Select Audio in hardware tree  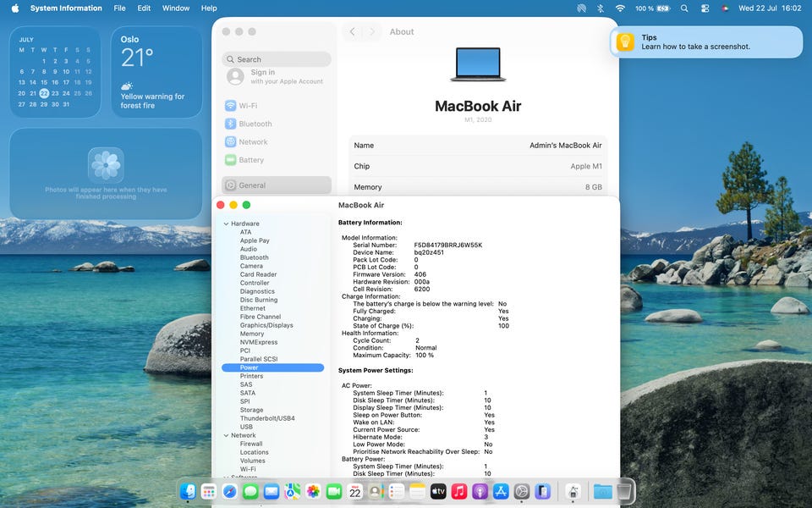(248, 249)
